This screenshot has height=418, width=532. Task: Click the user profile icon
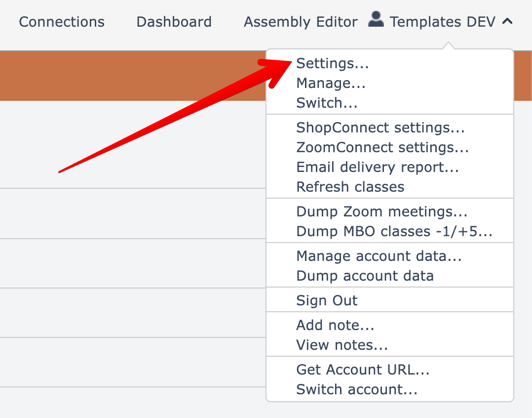click(x=376, y=20)
